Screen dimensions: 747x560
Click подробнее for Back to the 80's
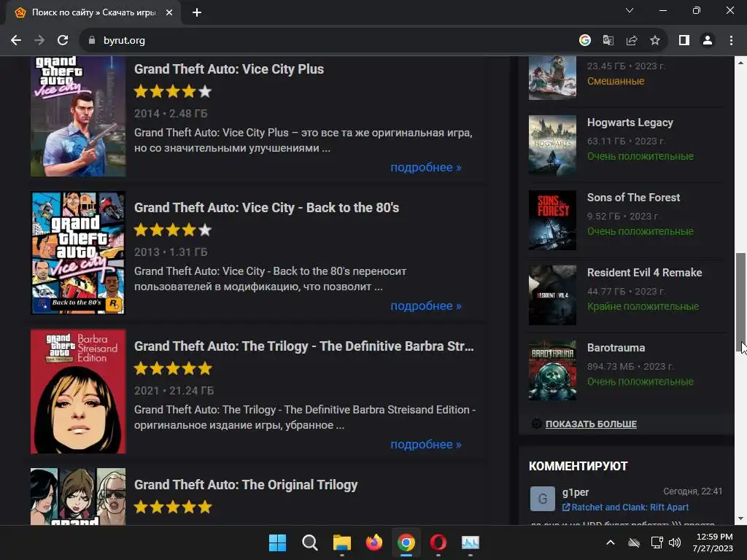[426, 306]
